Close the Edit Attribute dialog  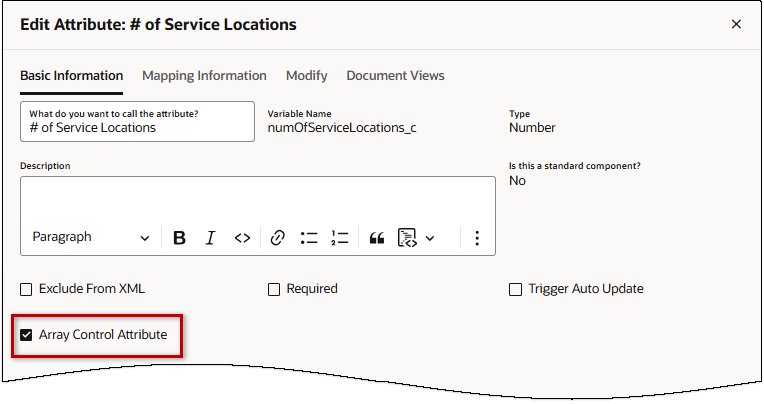click(736, 24)
